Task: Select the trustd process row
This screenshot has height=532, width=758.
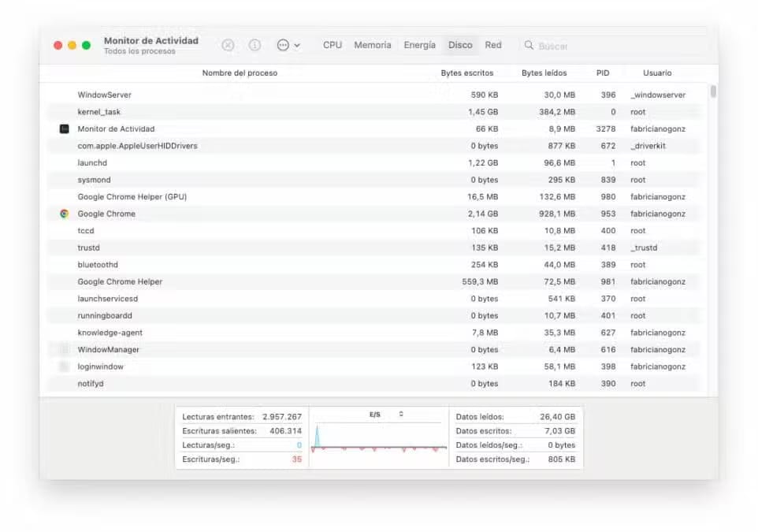Action: [x=374, y=247]
